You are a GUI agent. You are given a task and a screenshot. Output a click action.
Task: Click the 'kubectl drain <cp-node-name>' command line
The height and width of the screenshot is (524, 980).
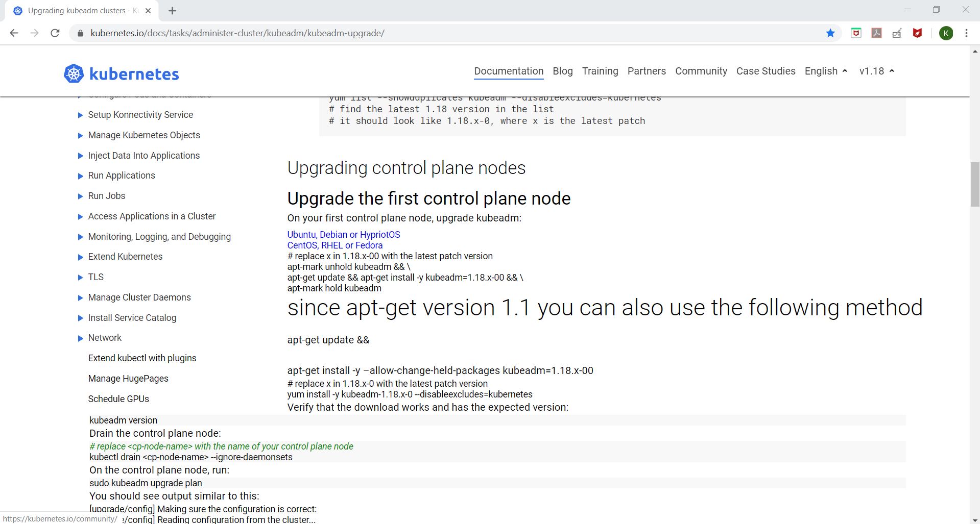[191, 457]
